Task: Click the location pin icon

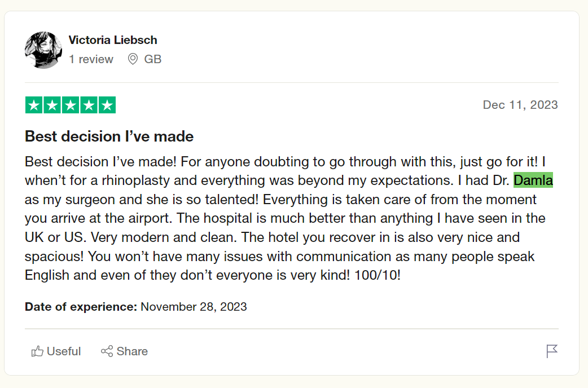Action: pos(133,59)
